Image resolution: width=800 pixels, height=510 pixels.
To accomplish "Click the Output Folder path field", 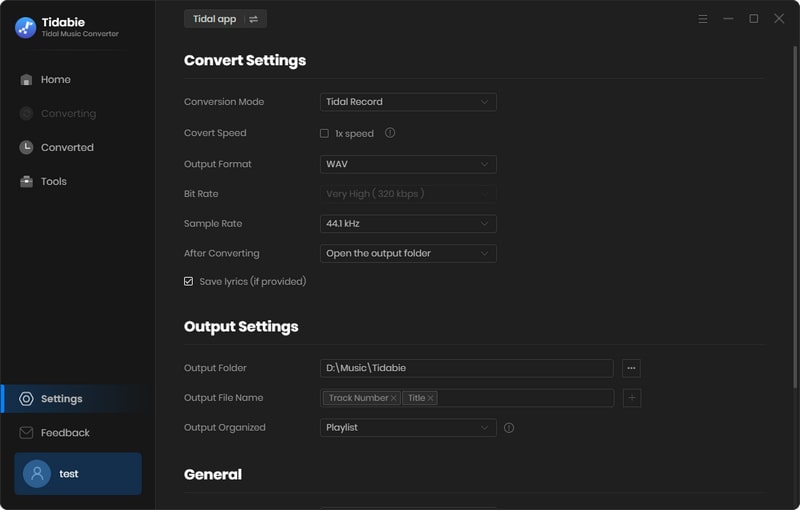I will tap(466, 368).
